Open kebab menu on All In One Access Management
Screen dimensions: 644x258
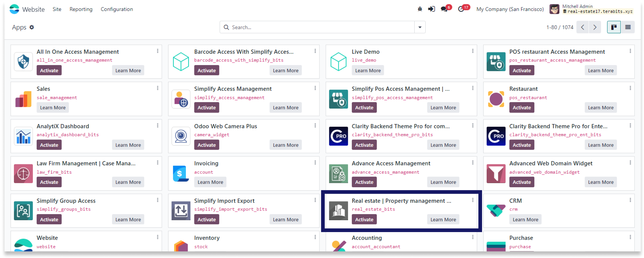[x=157, y=51]
